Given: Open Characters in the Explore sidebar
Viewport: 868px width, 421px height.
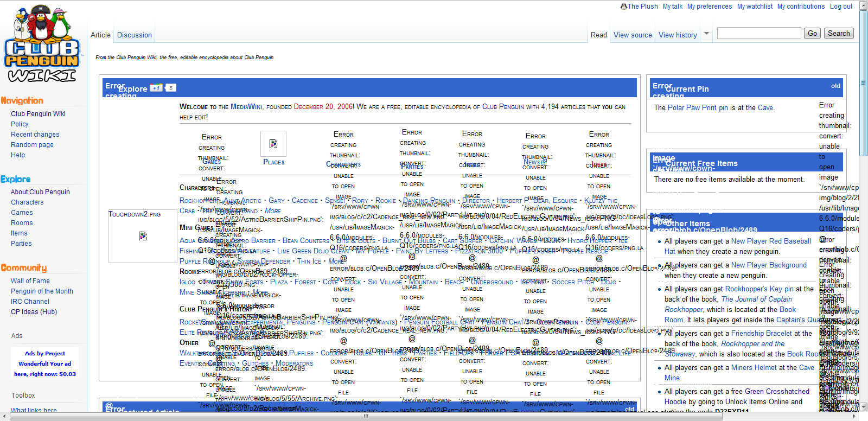Looking at the screenshot, I should click(27, 202).
